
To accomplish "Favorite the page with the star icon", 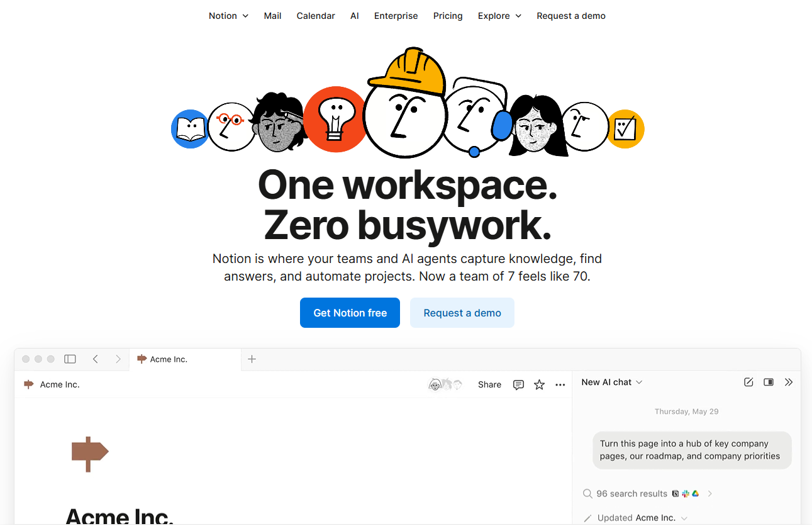I will [539, 385].
